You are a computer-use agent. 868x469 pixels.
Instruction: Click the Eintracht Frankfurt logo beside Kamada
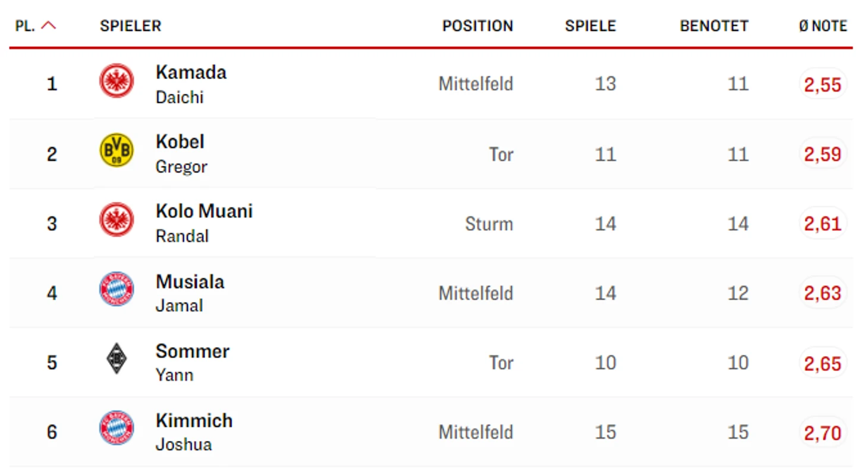[x=117, y=81]
